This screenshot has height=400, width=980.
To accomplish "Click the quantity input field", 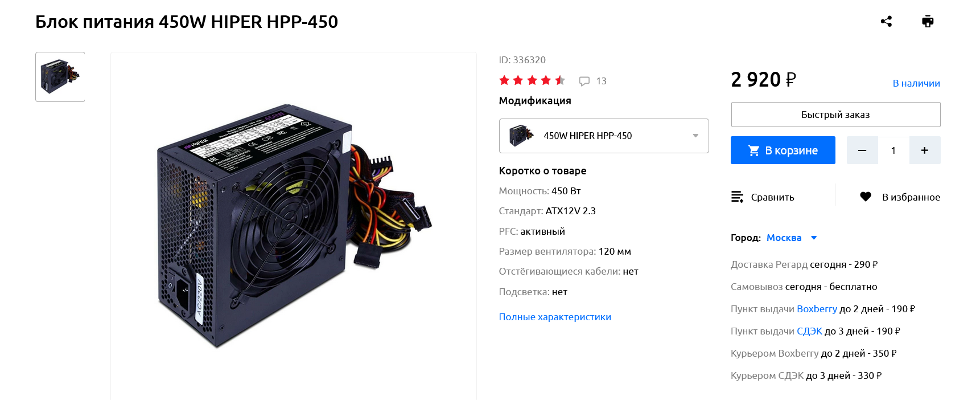I will [893, 150].
